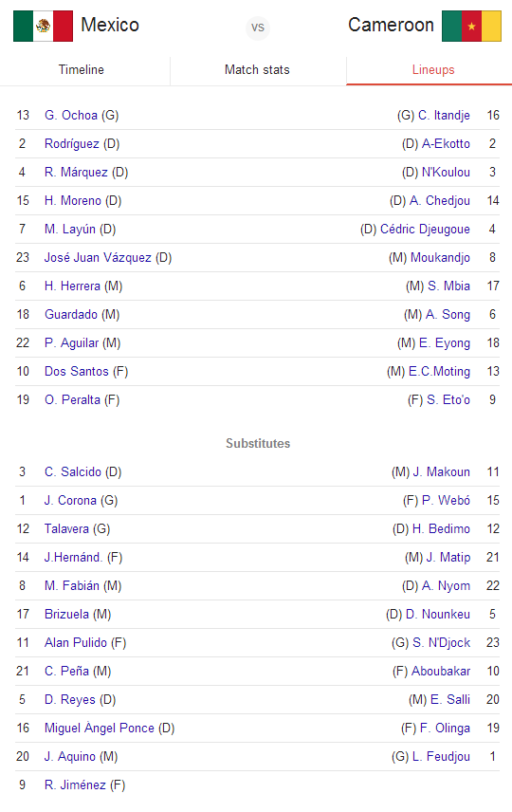Click the Cameroon flag icon
512x812 pixels.
[471, 26]
